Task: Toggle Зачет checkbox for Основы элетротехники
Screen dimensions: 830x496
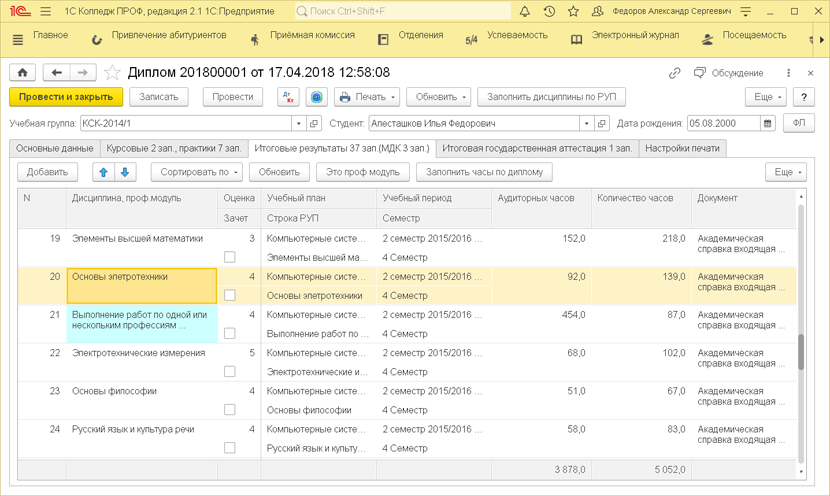Action: pyautogui.click(x=230, y=296)
